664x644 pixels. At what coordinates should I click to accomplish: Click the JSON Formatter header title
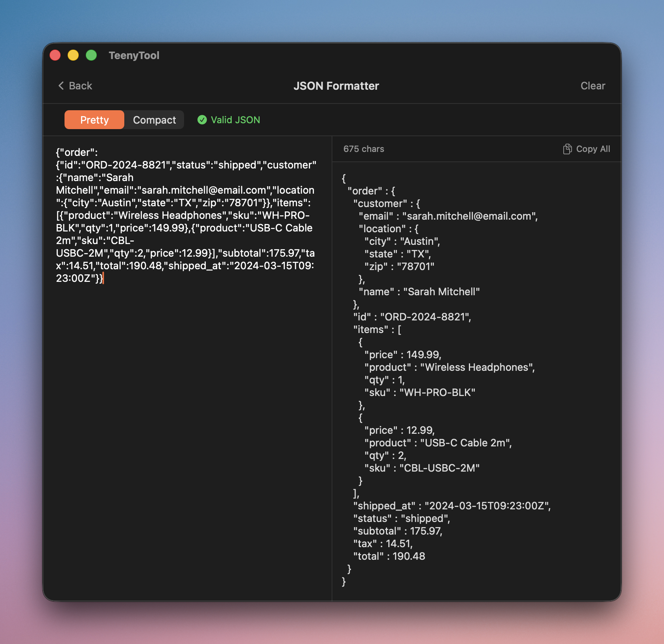coord(337,86)
